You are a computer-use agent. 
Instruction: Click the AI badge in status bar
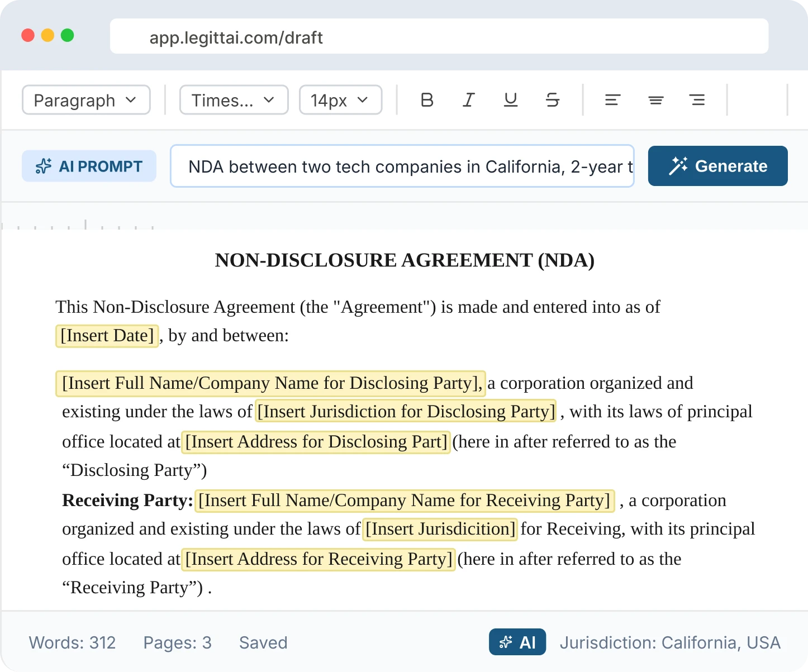517,642
